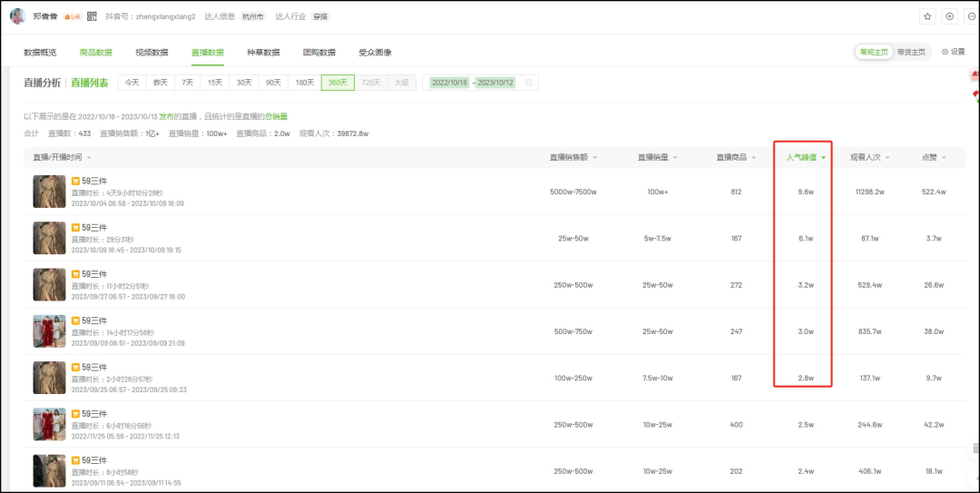Viewport: 980px width, 493px height.
Task: Open the 数据概览 tab
Action: [x=40, y=53]
